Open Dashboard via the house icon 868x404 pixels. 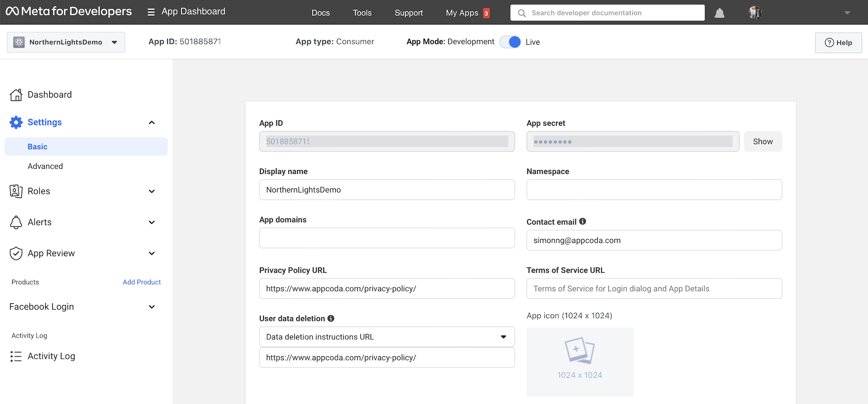[16, 95]
